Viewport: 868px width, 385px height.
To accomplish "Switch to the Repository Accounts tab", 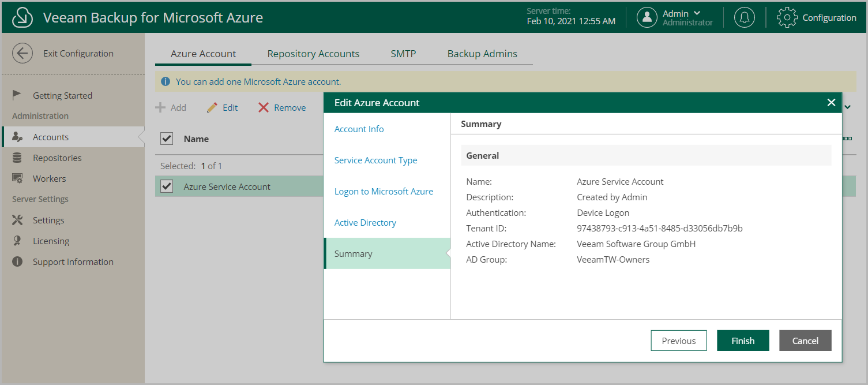I will (x=313, y=54).
